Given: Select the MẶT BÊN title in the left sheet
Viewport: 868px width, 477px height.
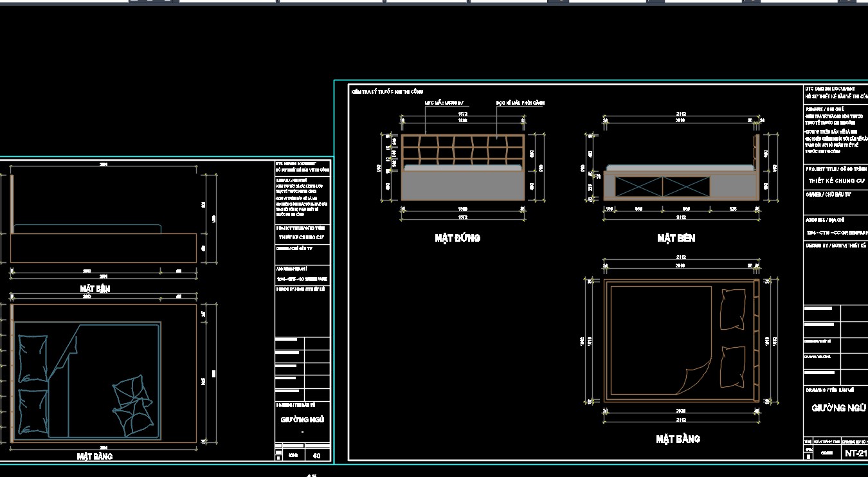Looking at the screenshot, I should tap(95, 289).
